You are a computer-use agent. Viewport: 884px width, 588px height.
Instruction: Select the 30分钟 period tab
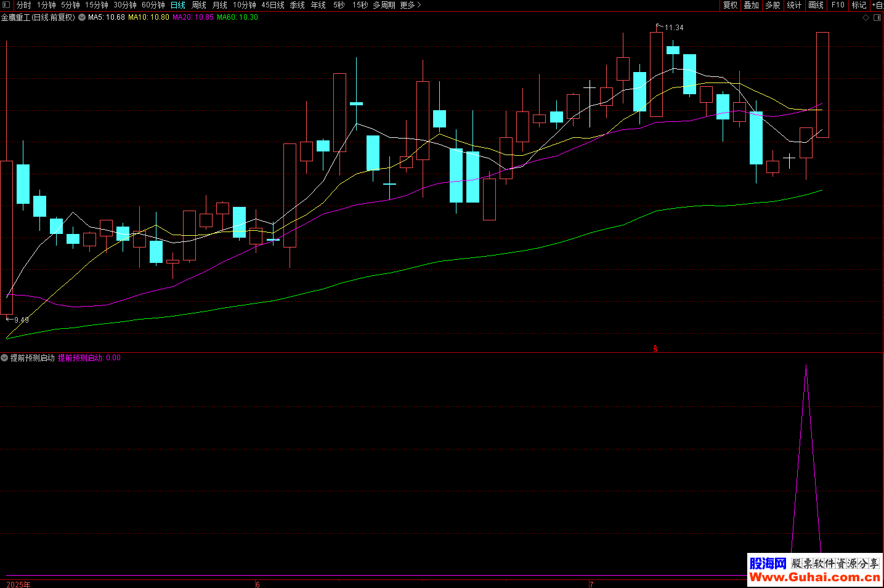125,5
